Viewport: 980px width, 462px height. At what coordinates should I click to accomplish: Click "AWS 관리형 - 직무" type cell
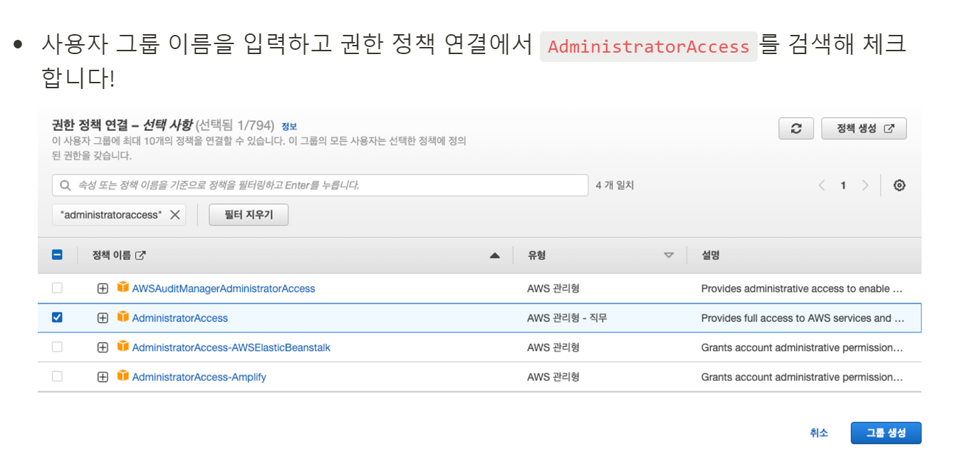tap(568, 318)
